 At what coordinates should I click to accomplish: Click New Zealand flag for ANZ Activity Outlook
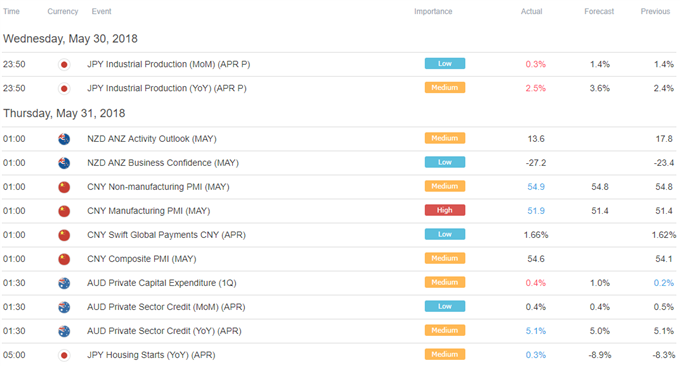coord(64,139)
